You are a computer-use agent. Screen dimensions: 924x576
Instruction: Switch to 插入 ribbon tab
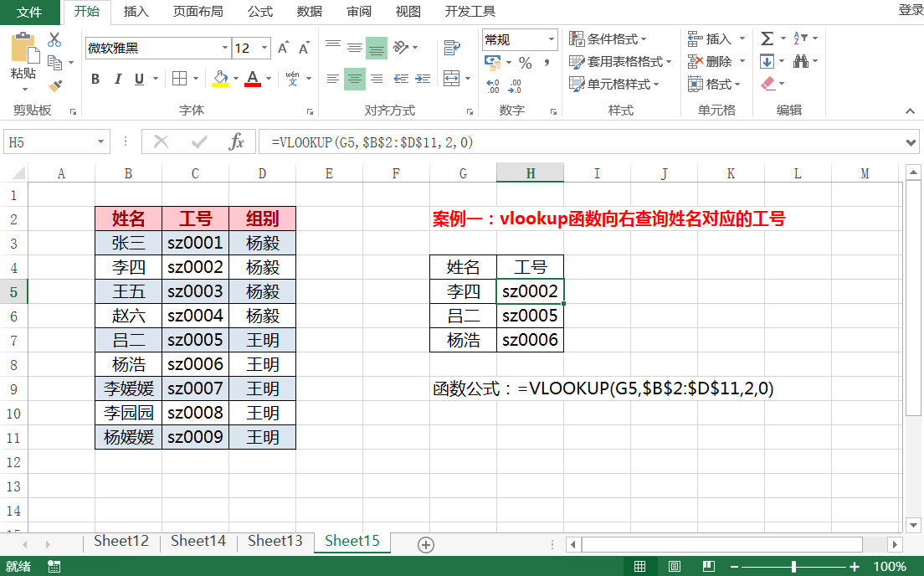point(136,11)
